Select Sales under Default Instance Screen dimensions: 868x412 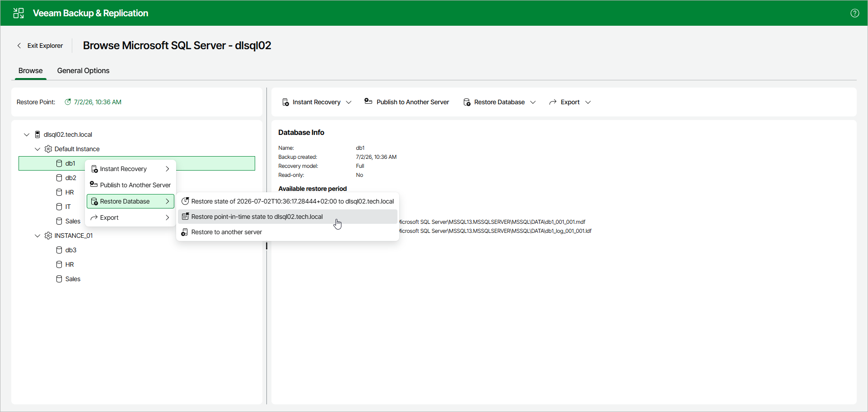point(73,221)
